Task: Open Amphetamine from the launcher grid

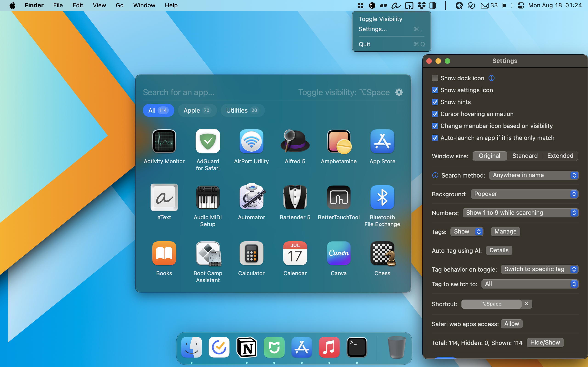Action: point(339,142)
